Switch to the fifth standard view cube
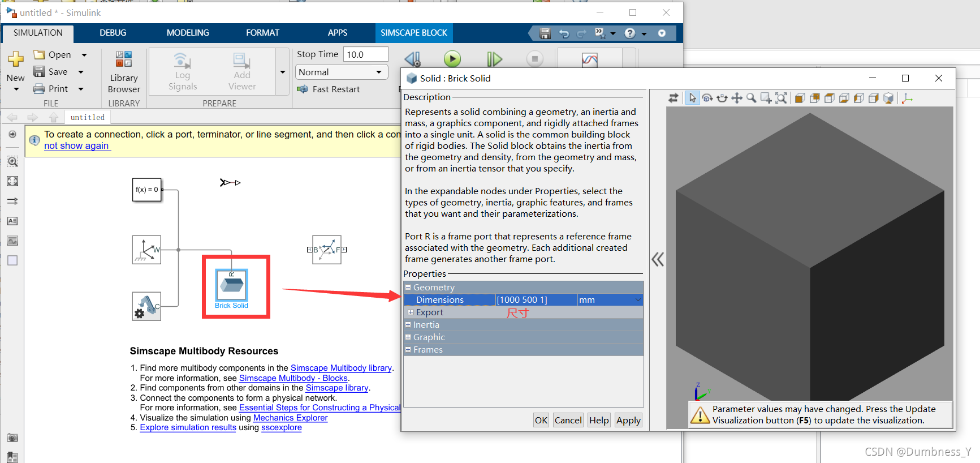Screen dimensions: 980x463 click(858, 98)
